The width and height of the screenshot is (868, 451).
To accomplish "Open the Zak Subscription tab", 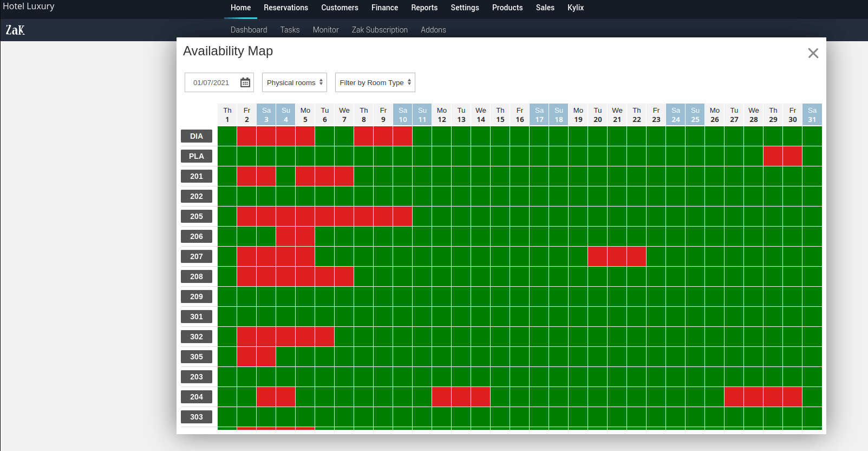I will click(380, 30).
